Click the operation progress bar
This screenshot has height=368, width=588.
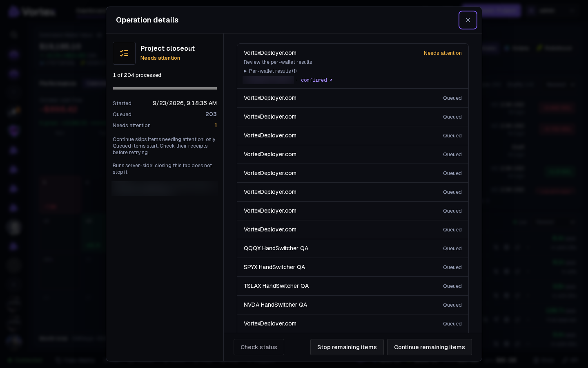tap(165, 88)
